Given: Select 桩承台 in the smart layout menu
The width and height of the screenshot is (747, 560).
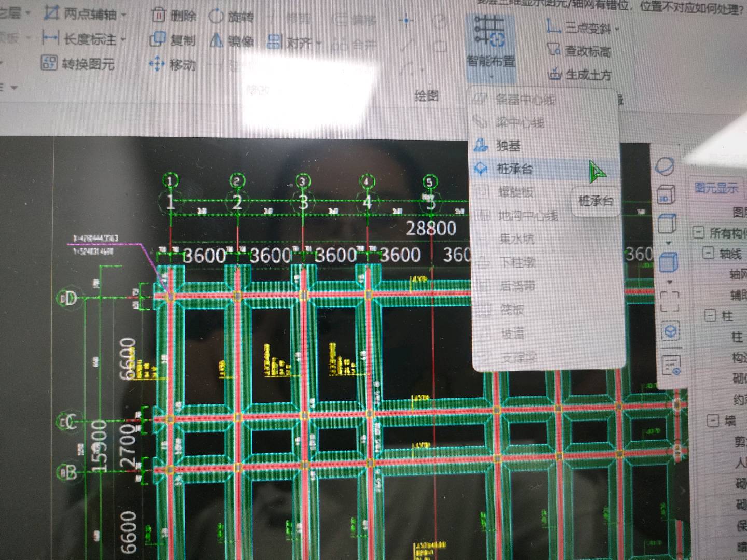Looking at the screenshot, I should (545, 169).
